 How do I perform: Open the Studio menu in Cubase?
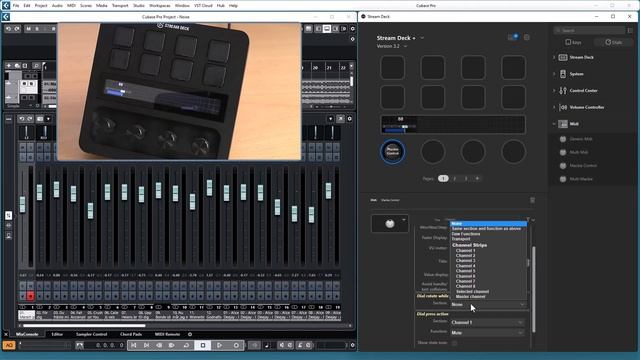(x=139, y=6)
